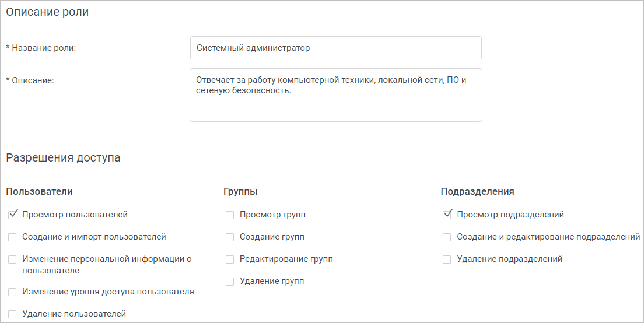Tick Изменение персональной информации о пользователе
The height and width of the screenshot is (323, 644).
[x=12, y=259]
